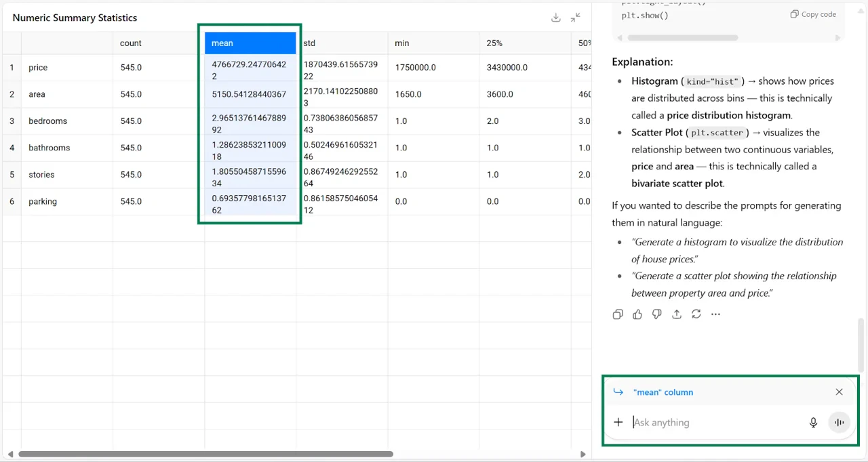Start dictation with the microphone icon
The width and height of the screenshot is (868, 462).
[813, 422]
